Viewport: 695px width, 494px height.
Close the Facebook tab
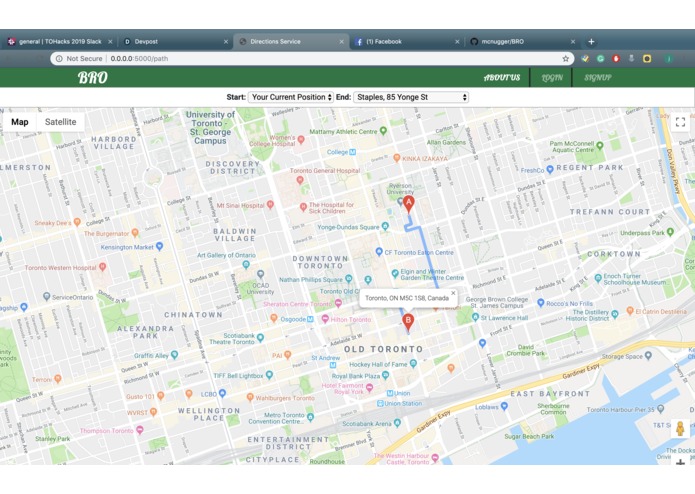(x=457, y=42)
